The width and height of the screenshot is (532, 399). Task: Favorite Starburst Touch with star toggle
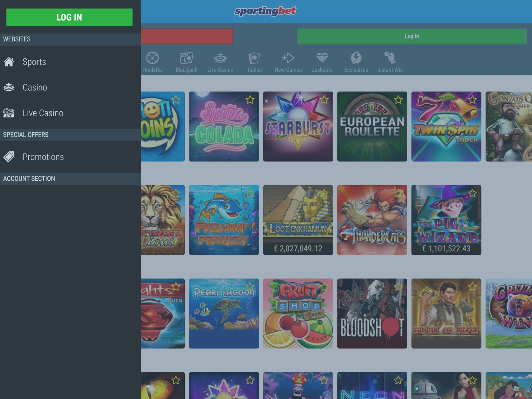(x=324, y=100)
